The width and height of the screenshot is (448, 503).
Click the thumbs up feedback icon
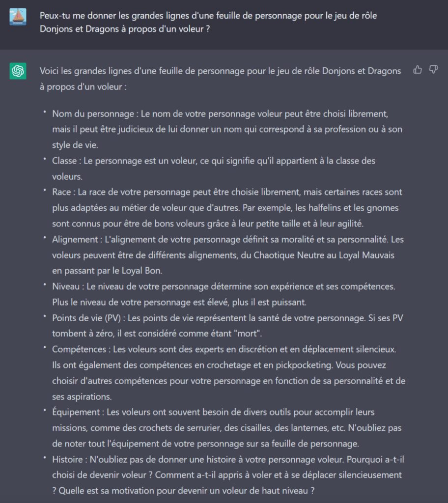point(418,70)
